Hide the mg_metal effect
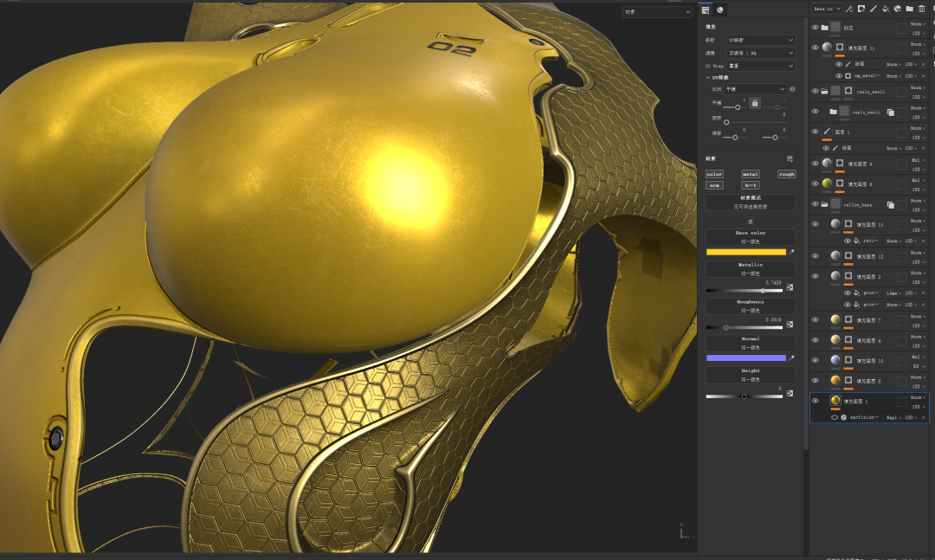Image resolution: width=935 pixels, height=560 pixels. click(838, 76)
